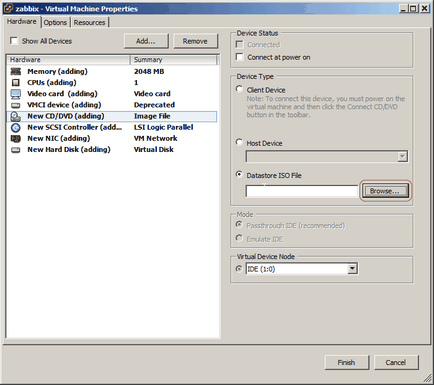Select the Video card (adding) row

(x=112, y=94)
